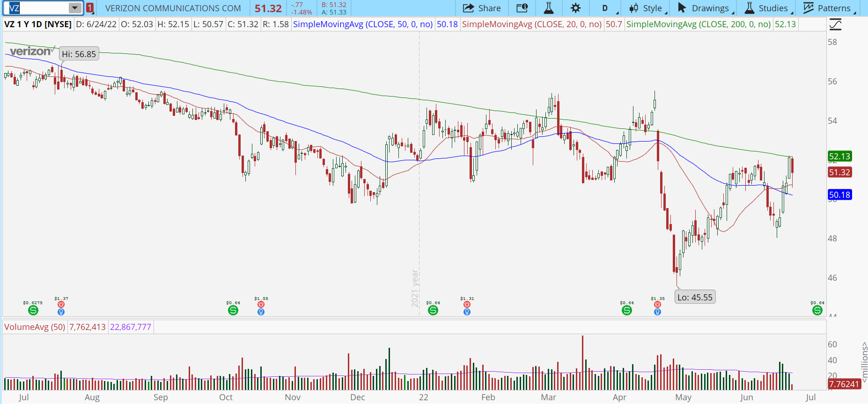The image size is (868, 404).
Task: Click the -1.48% change value
Action: [302, 12]
